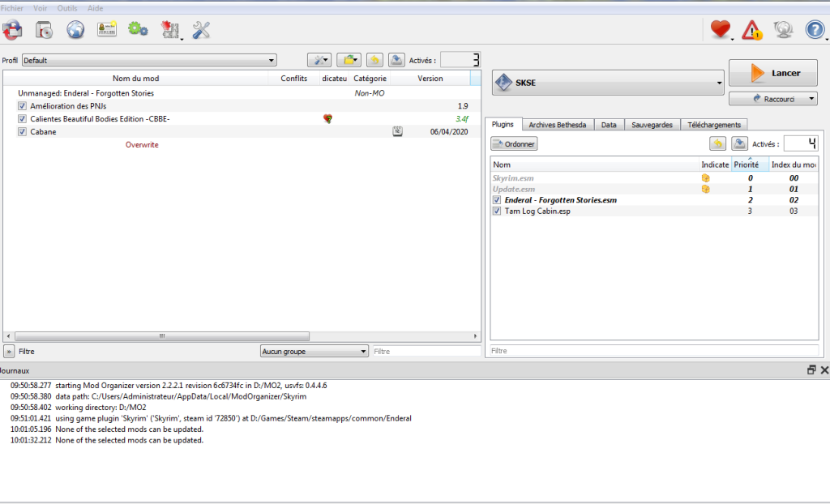
Task: Close the Journaux log panel
Action: tap(824, 370)
